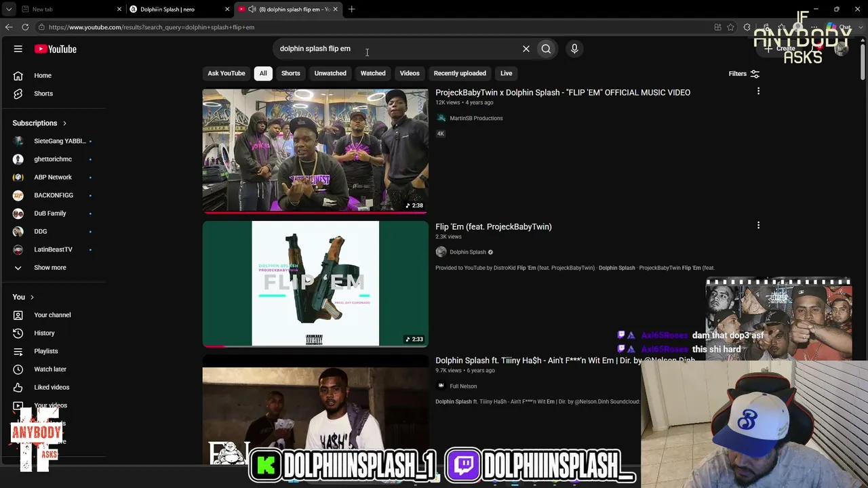Open the LatinBeastTV subscription

point(54,249)
